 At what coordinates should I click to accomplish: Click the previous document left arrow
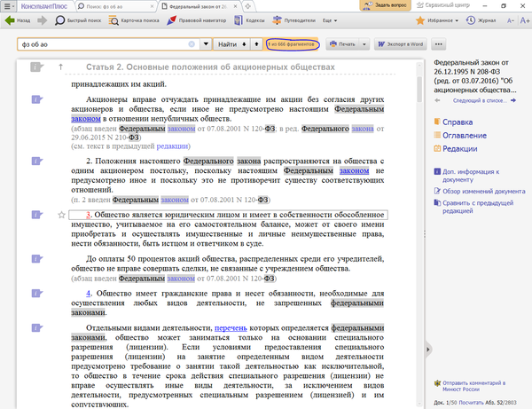(437, 100)
